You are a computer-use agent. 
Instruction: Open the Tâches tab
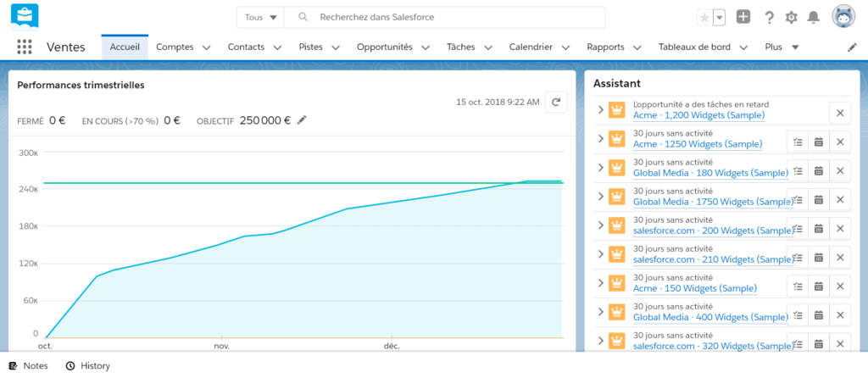tap(460, 47)
